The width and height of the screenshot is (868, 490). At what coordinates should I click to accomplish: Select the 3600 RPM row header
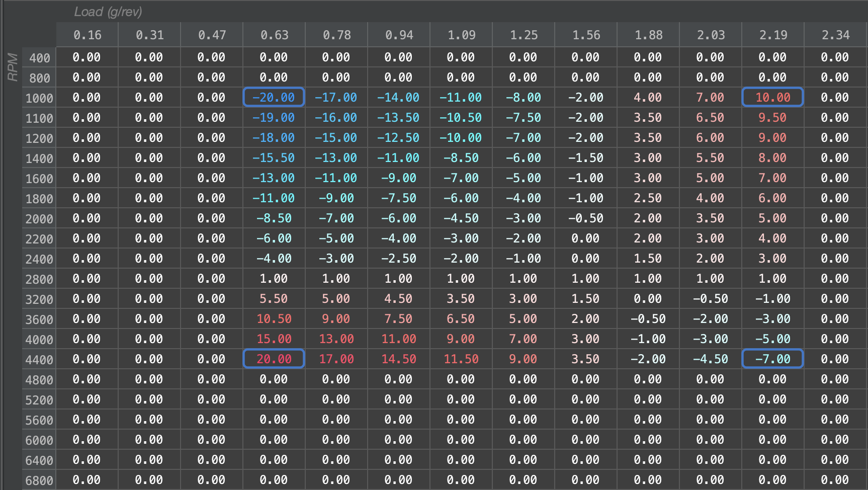point(39,319)
